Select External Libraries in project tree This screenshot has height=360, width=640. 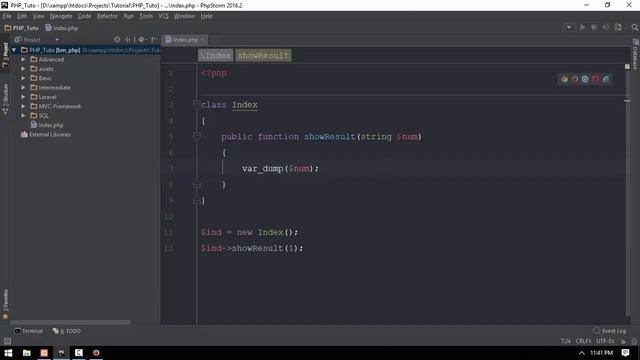point(46,134)
